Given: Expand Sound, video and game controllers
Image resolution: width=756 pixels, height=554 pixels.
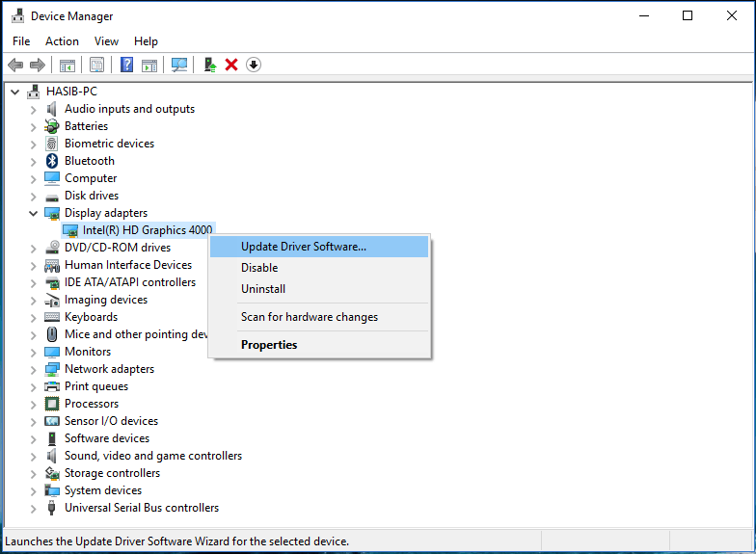Looking at the screenshot, I should (34, 456).
